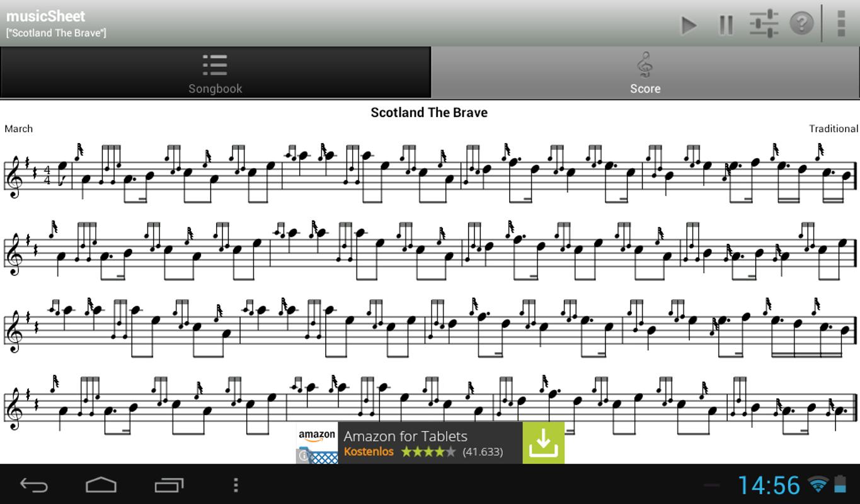Open the navigation bar three-dot menu
The width and height of the screenshot is (860, 504).
click(x=236, y=484)
